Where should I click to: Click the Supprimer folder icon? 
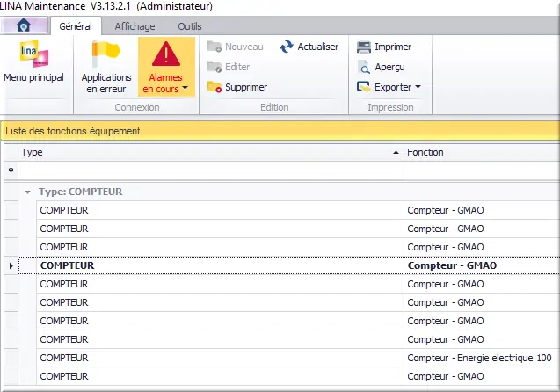(x=214, y=87)
